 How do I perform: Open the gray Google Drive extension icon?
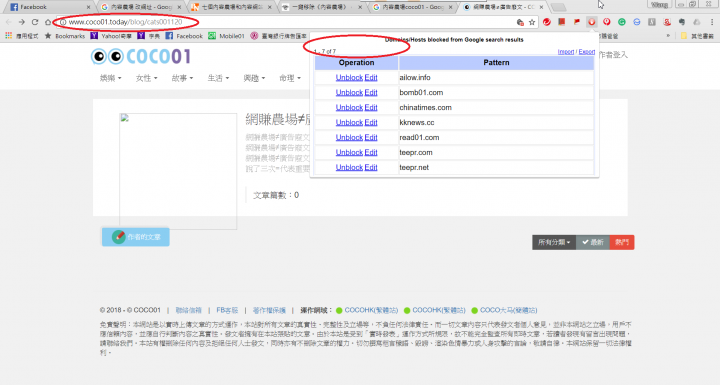pos(697,22)
